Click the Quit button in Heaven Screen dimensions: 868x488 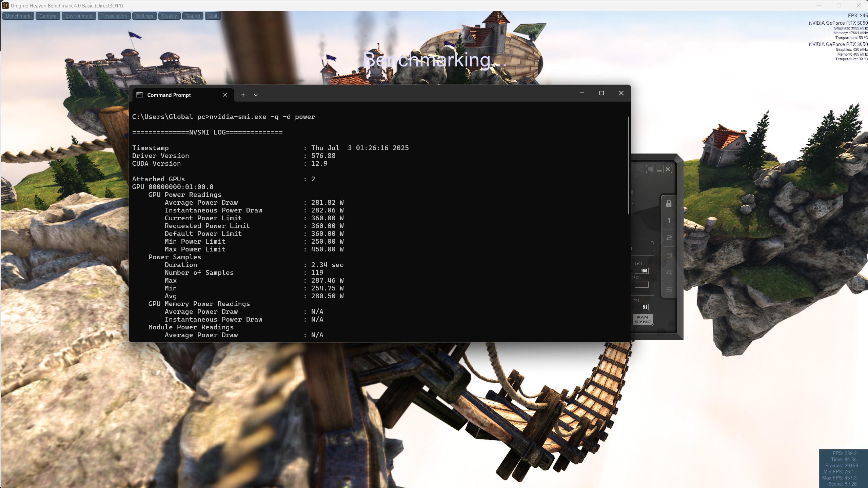point(213,16)
